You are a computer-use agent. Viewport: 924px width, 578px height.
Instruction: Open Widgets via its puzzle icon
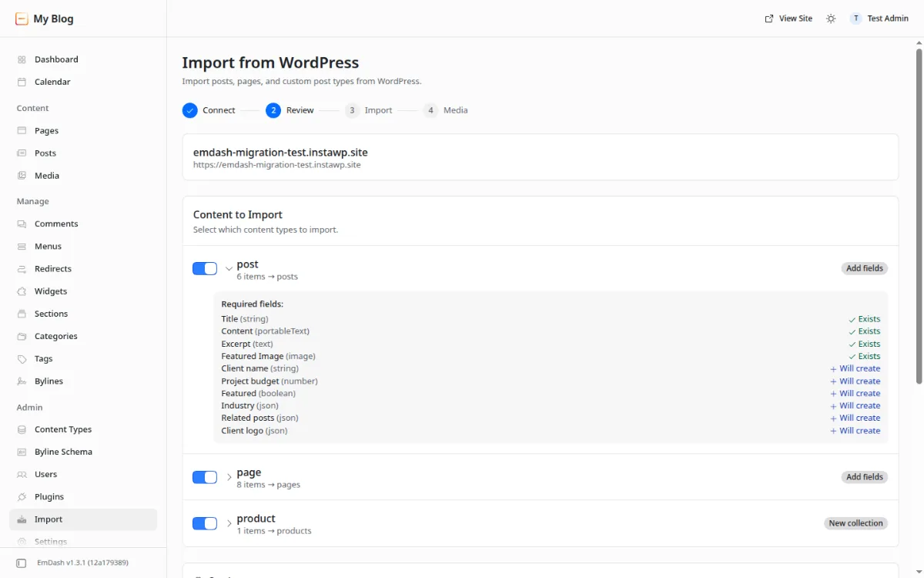[22, 291]
